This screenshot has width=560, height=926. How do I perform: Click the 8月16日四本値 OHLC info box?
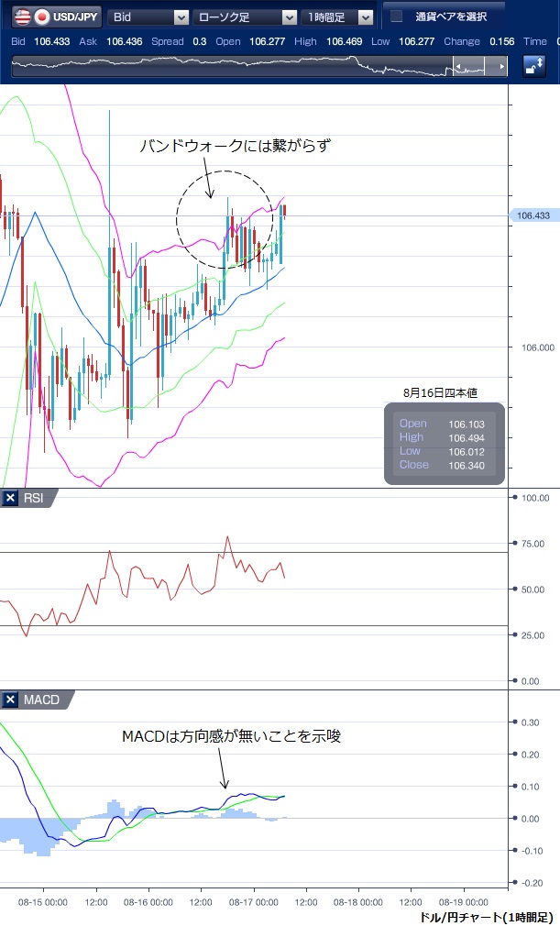pos(444,443)
